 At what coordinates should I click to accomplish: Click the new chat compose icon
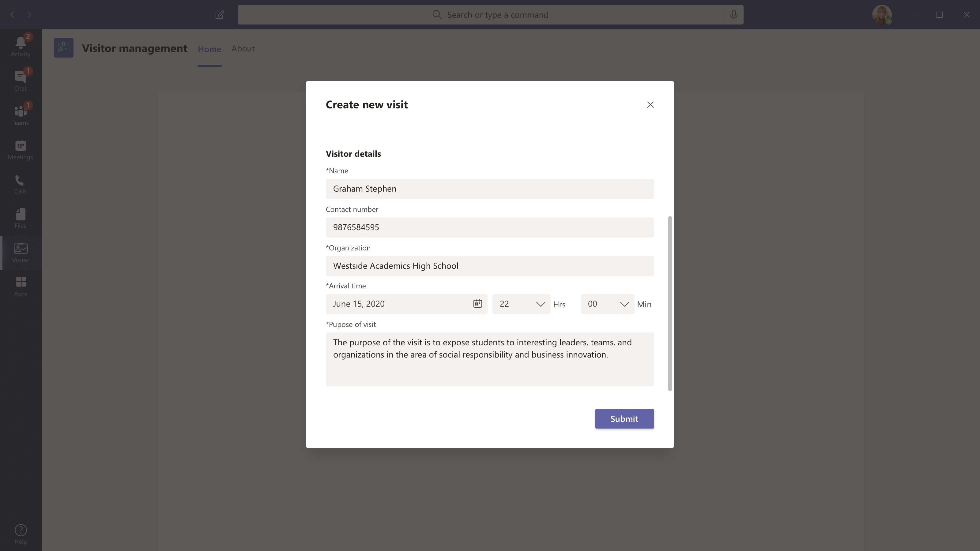tap(220, 15)
